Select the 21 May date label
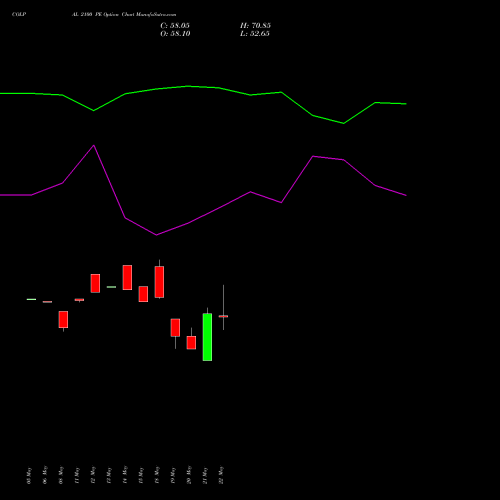The width and height of the screenshot is (500, 500). click(x=205, y=475)
